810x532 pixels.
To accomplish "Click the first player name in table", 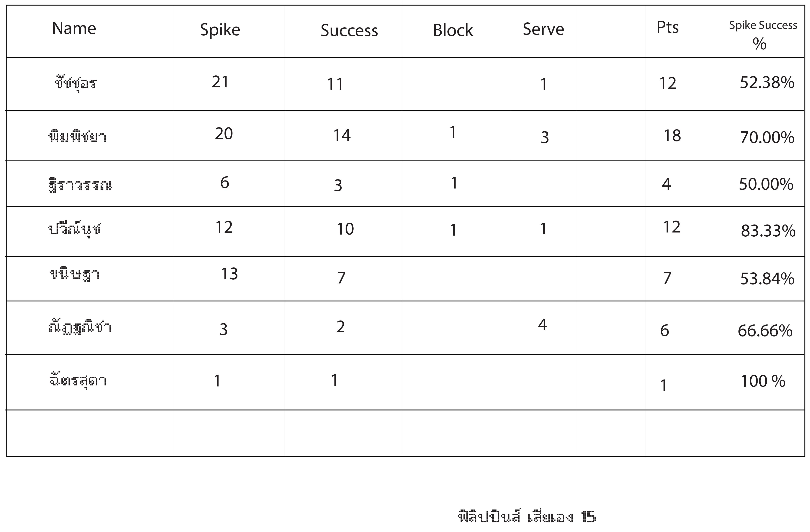I will 76,83.
